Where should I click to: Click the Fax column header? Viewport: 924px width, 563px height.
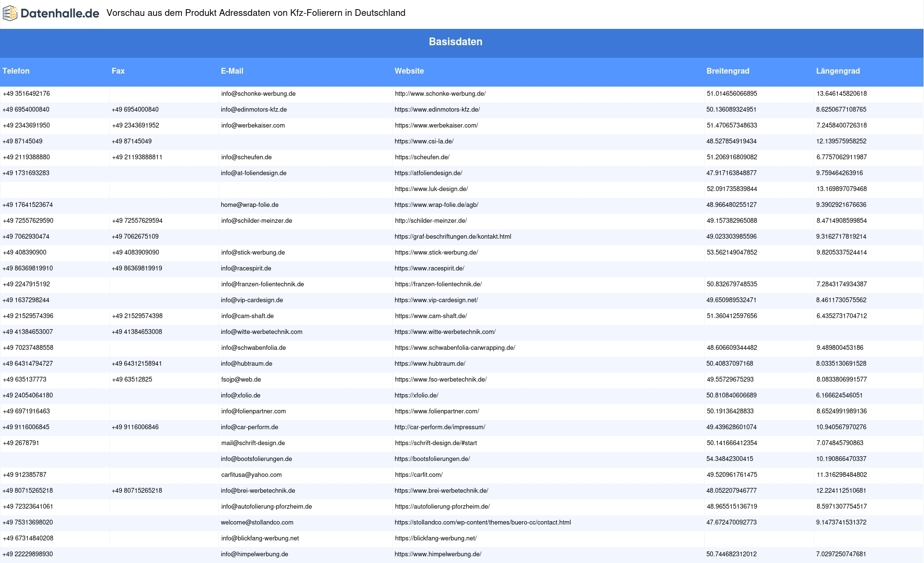tap(118, 71)
